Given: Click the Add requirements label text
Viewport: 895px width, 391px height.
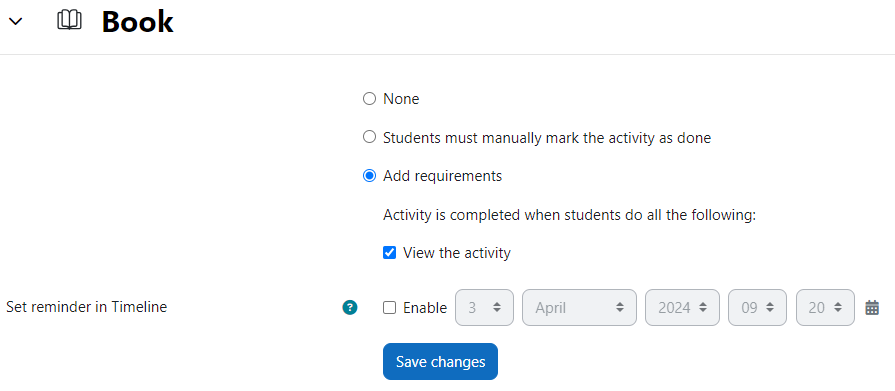Looking at the screenshot, I should point(442,176).
